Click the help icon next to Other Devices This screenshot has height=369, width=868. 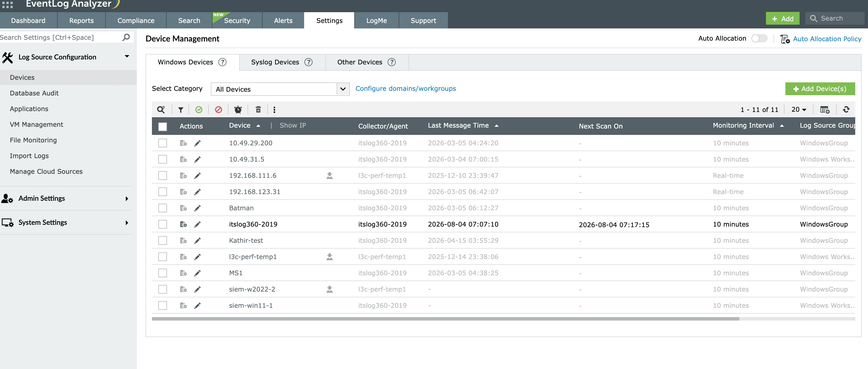[x=392, y=62]
